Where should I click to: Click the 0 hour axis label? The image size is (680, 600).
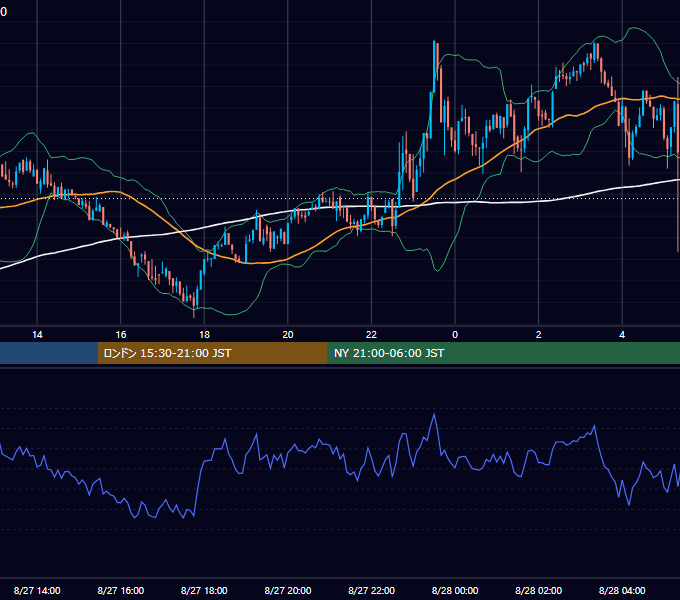pos(455,335)
